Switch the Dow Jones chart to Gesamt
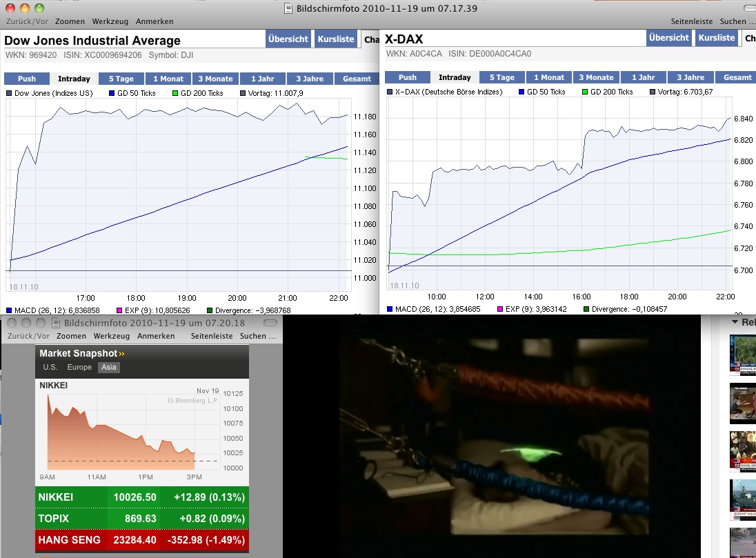This screenshot has width=756, height=558. click(357, 79)
